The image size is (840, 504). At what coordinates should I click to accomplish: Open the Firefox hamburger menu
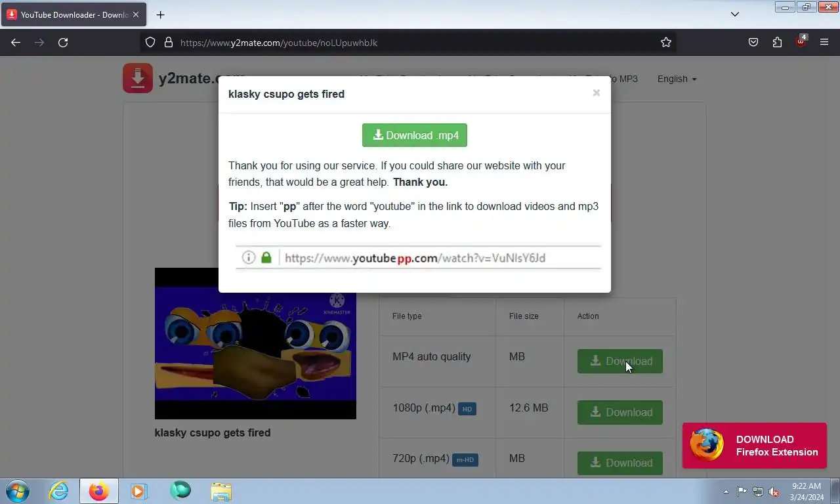[x=824, y=42]
